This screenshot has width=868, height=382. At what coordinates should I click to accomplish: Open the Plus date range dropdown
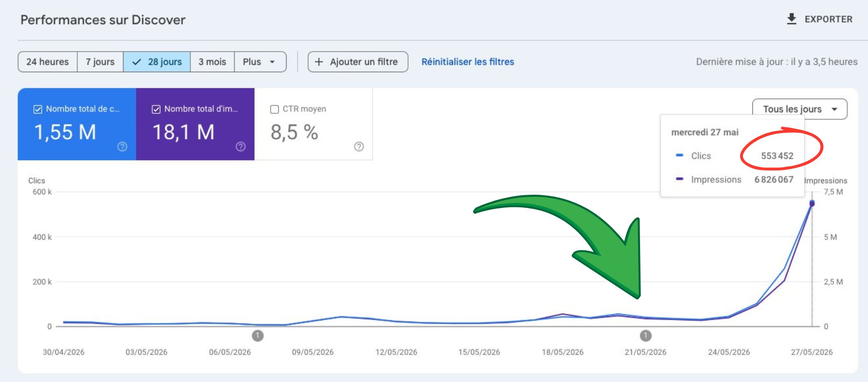(260, 62)
